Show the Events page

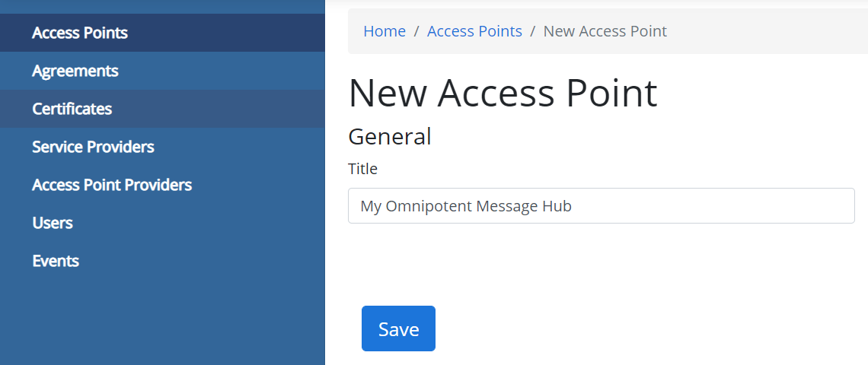[x=56, y=261]
